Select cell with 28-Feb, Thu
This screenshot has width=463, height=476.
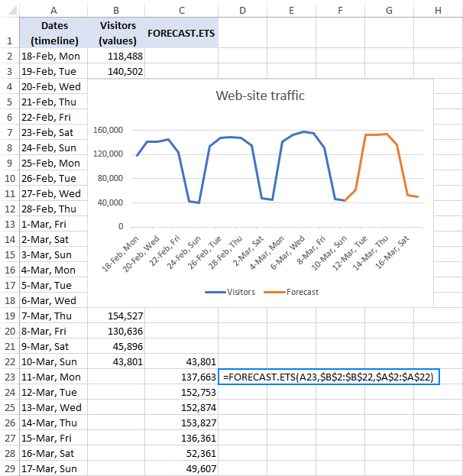tap(53, 209)
